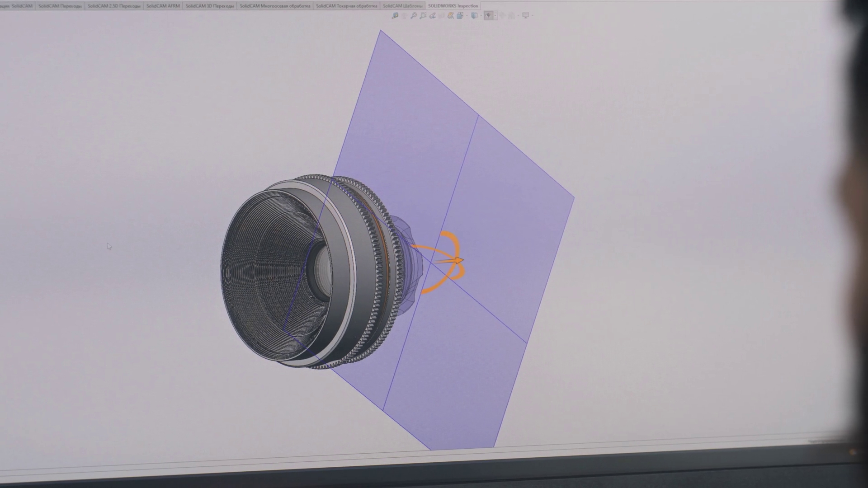
Task: Click Zoom to Area icon
Action: pos(423,15)
